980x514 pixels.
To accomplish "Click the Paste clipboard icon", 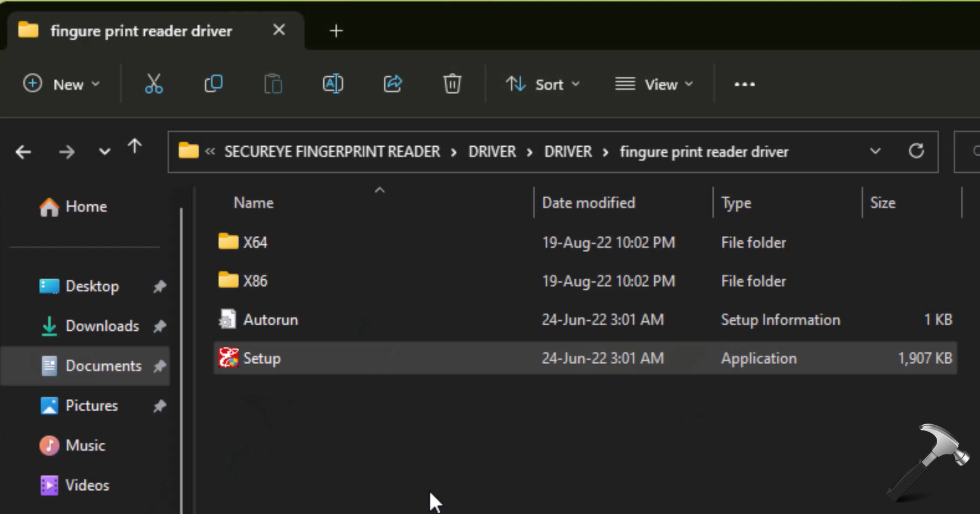I will [273, 84].
